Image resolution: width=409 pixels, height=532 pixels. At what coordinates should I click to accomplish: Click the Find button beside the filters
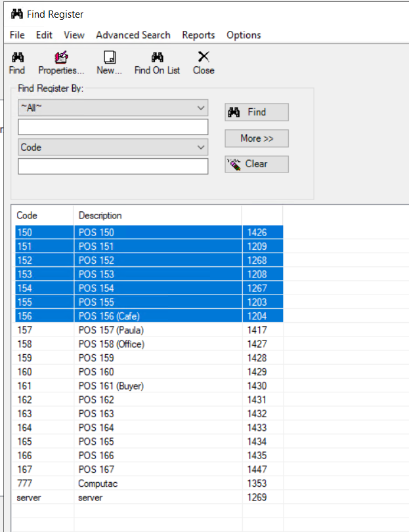click(x=257, y=112)
